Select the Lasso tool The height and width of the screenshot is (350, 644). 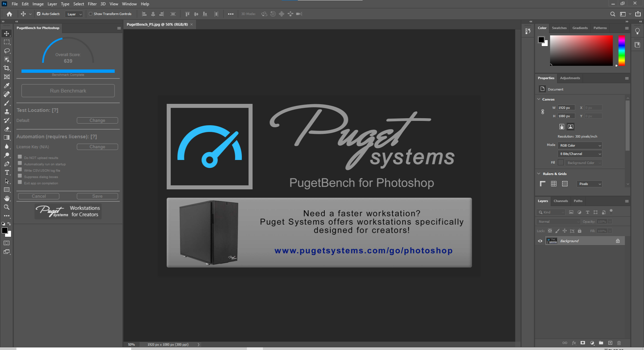click(x=7, y=51)
